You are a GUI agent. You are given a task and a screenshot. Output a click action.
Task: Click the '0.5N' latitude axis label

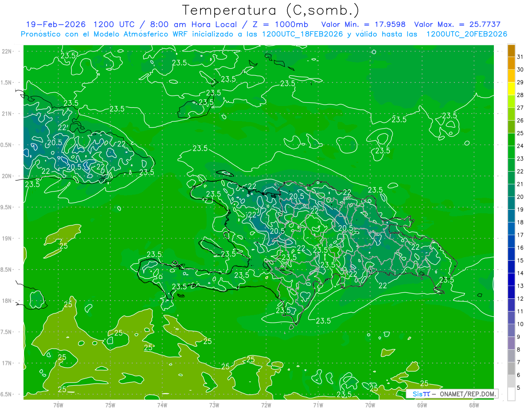click(7, 145)
